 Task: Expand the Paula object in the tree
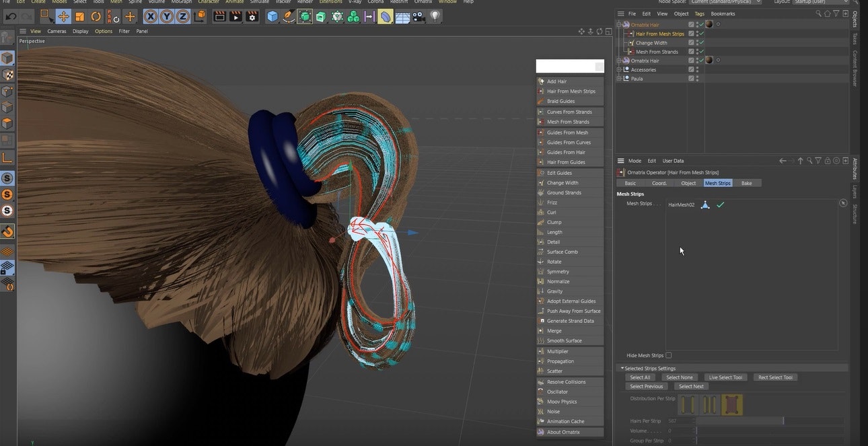(x=619, y=79)
